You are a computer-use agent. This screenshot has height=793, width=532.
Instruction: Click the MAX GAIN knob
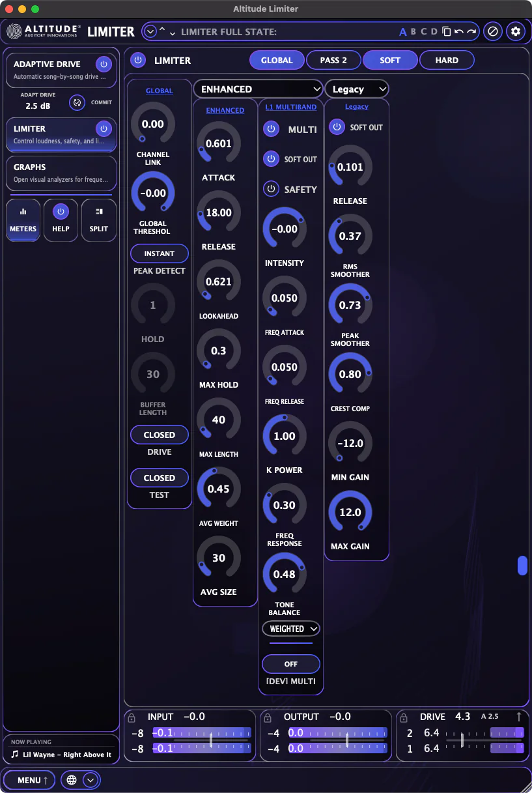(350, 512)
